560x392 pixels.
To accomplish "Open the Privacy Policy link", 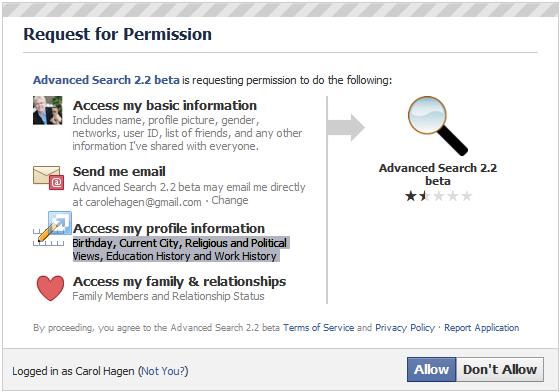I will tap(405, 328).
